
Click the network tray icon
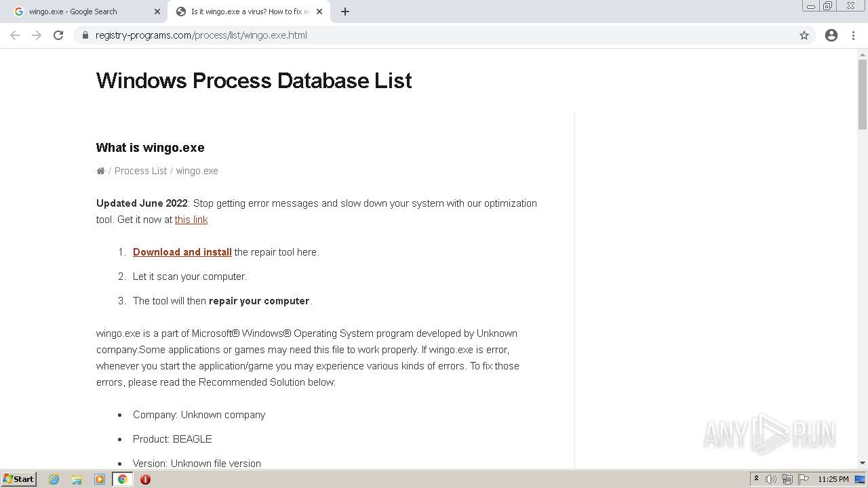(787, 479)
